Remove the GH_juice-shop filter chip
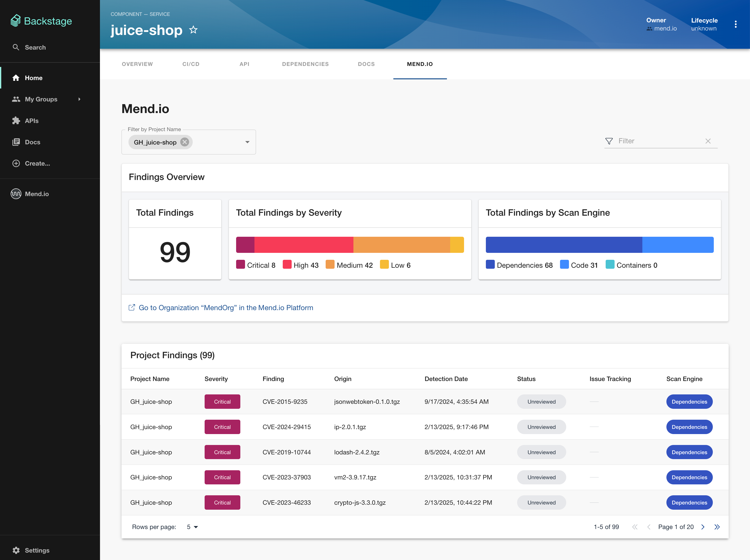 pos(185,142)
